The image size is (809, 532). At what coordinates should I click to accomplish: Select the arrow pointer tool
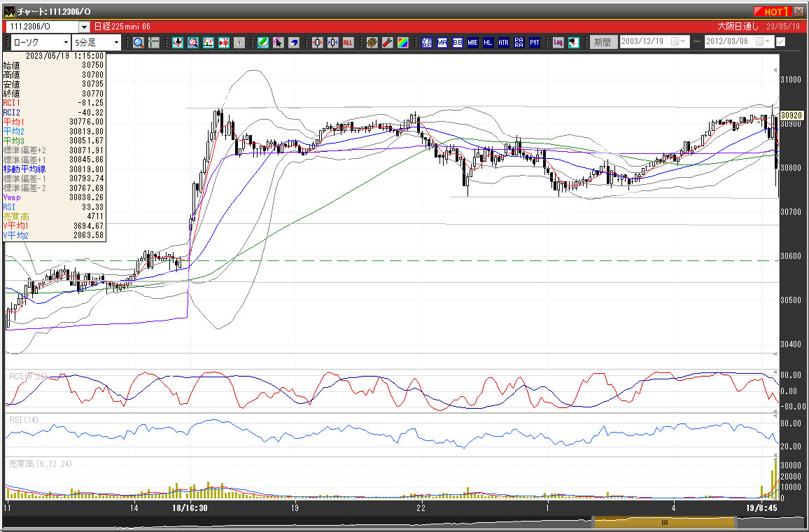pos(278,42)
